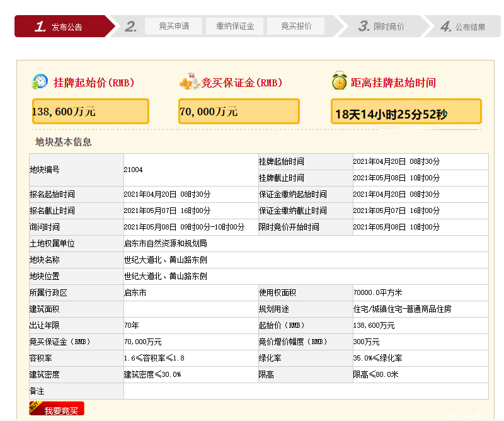
Task: Click the 备注 label cell
Action: point(76,391)
